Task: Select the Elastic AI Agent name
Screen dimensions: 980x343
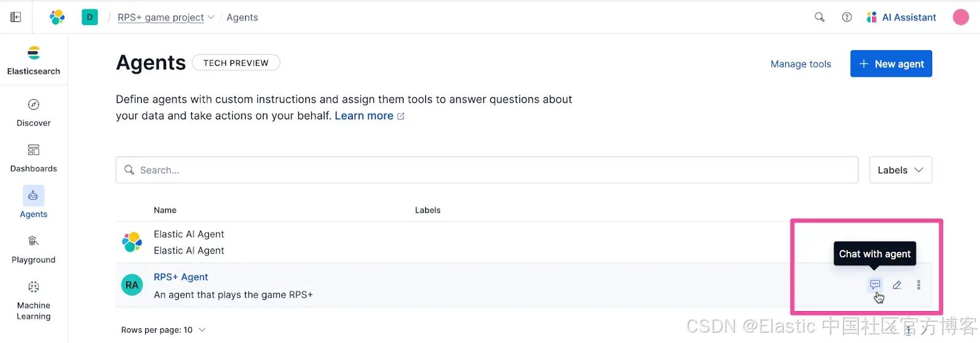Action: pos(189,234)
